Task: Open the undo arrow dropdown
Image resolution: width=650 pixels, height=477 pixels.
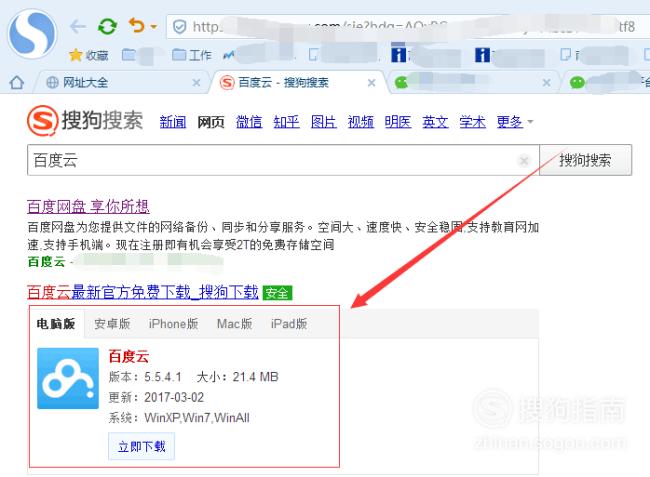Action: point(154,27)
